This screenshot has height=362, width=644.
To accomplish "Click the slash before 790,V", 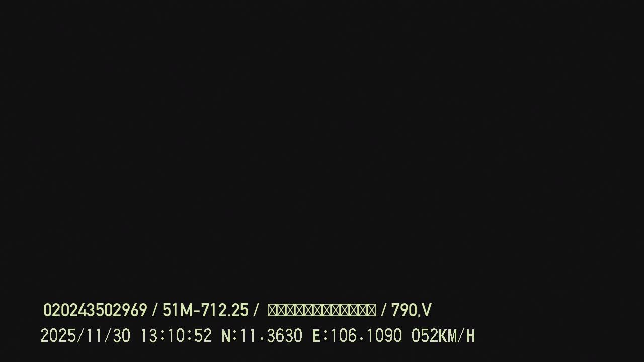I will pos(384,310).
